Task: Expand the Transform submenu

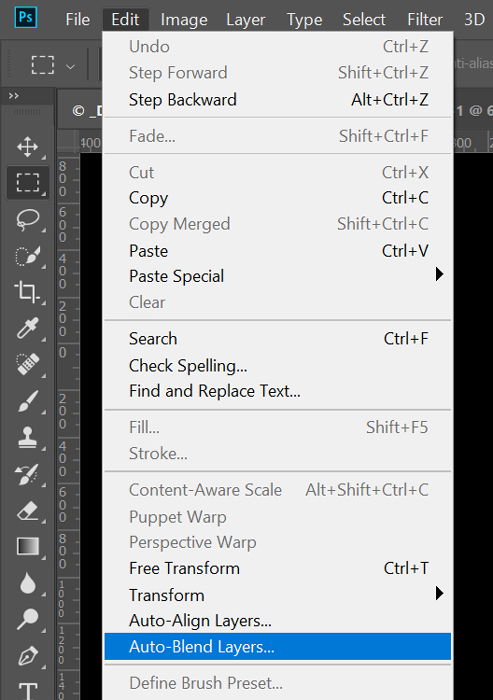Action: point(278,595)
